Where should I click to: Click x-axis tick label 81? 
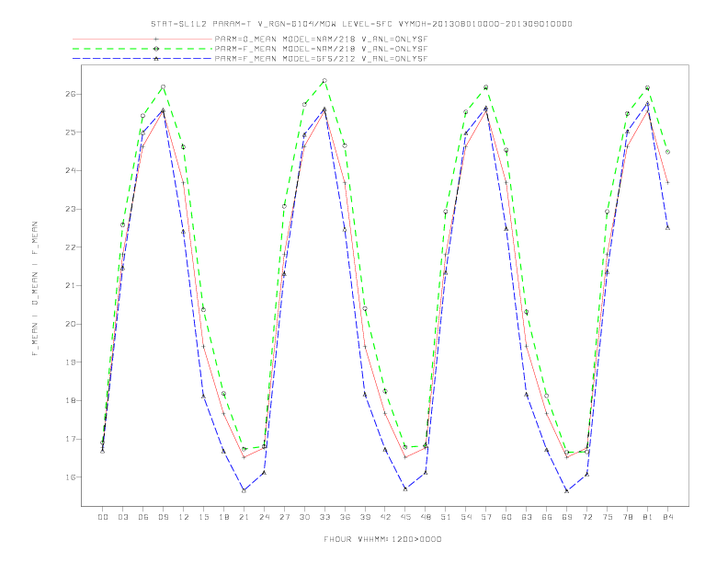648,517
